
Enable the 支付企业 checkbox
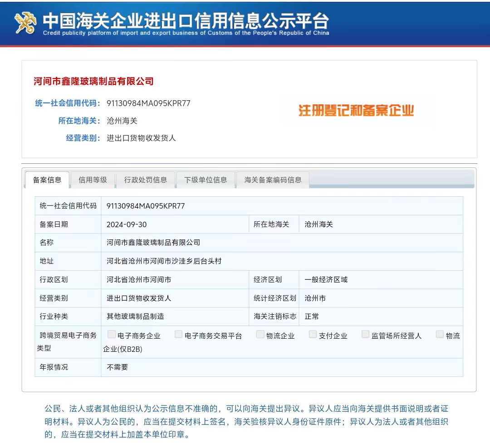tap(313, 334)
